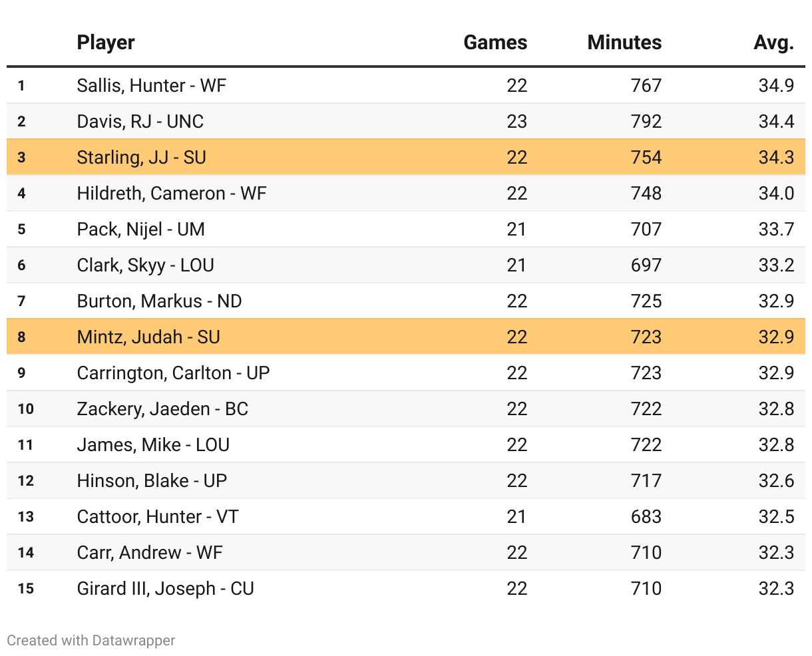Select Cattoor, Hunter - VT row

pos(158,516)
